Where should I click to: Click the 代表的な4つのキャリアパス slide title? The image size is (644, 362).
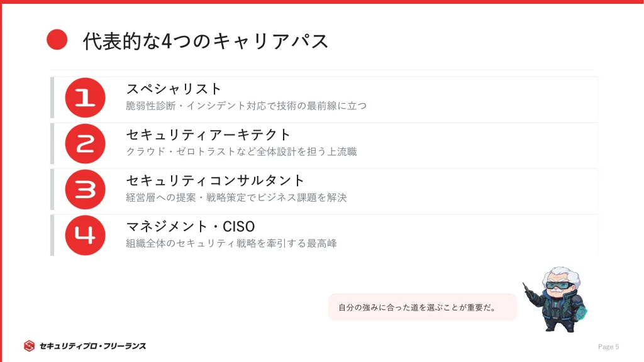tap(206, 41)
